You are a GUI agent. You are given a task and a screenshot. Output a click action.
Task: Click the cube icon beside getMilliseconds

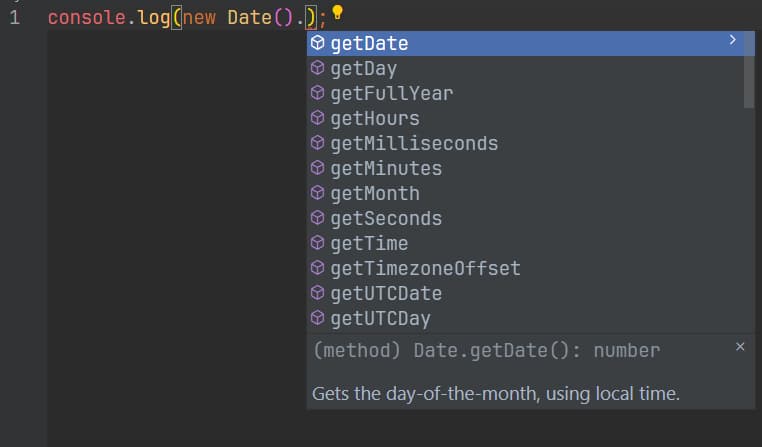click(317, 143)
